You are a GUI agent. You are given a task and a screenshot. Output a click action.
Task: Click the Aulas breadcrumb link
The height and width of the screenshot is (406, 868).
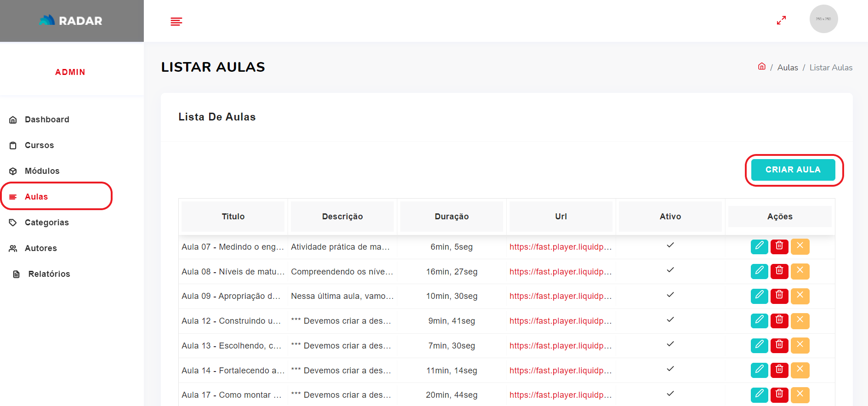click(787, 68)
